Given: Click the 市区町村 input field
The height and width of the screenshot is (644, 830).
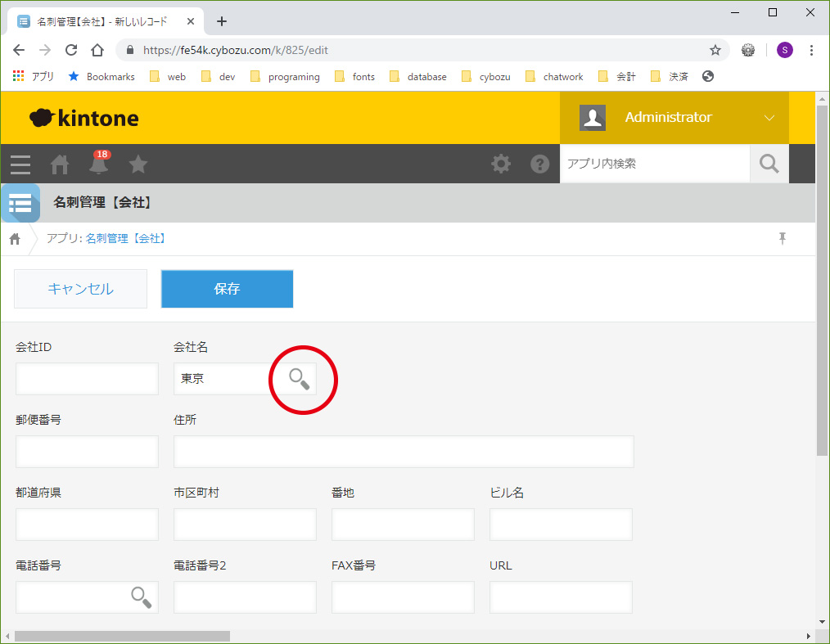Looking at the screenshot, I should (x=245, y=525).
